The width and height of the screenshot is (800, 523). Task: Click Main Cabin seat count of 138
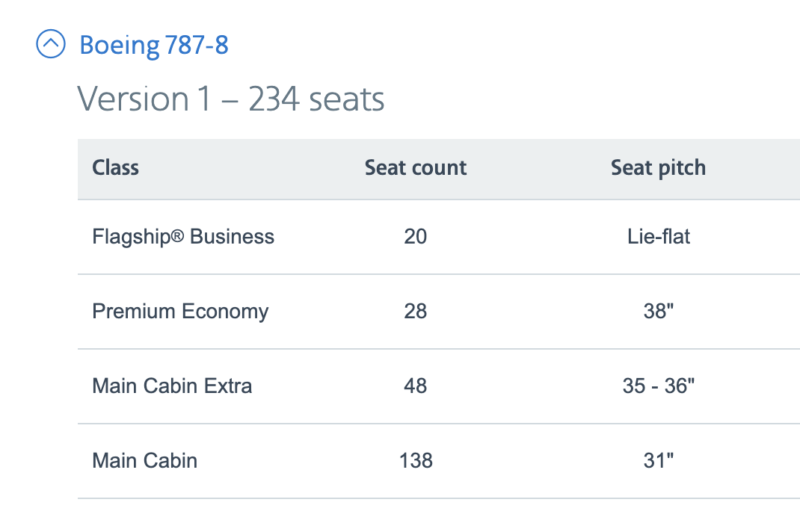pyautogui.click(x=415, y=461)
